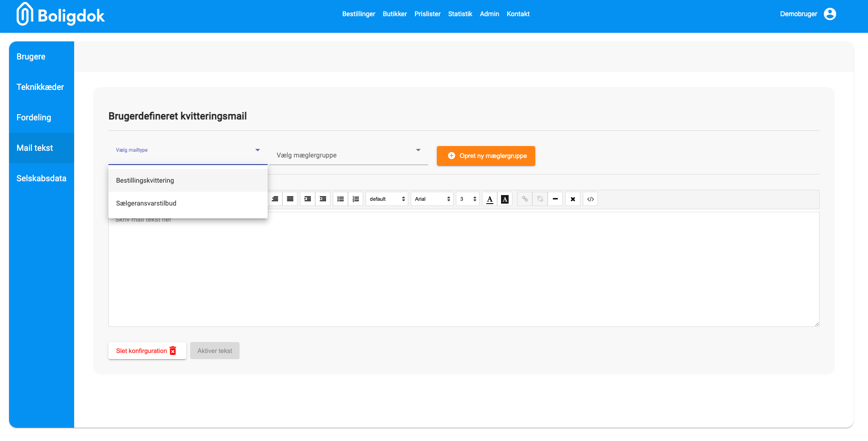Click the Demobruger user name

798,14
